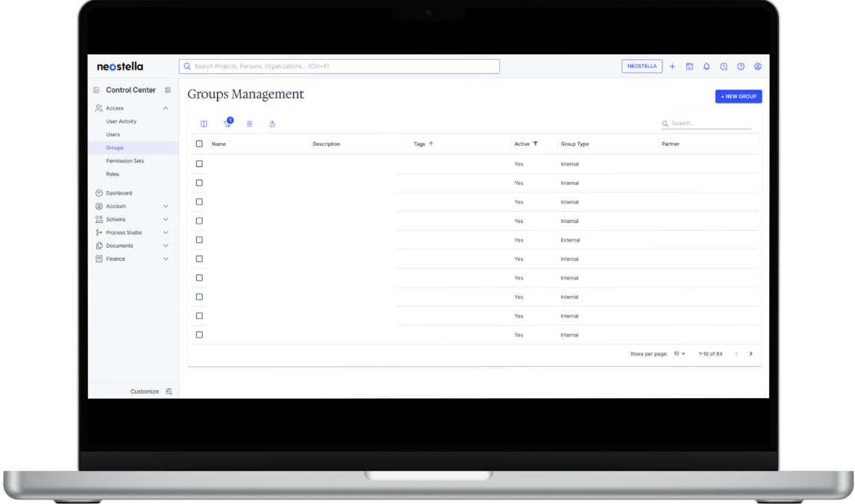Go to User Activity page
855x504 pixels.
coord(121,122)
